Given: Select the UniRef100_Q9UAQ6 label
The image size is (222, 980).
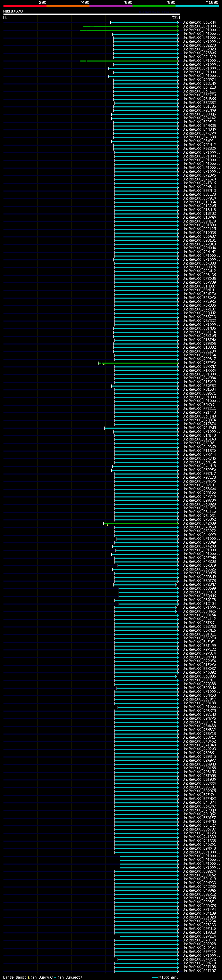Looking at the screenshot, I should coord(199,114).
